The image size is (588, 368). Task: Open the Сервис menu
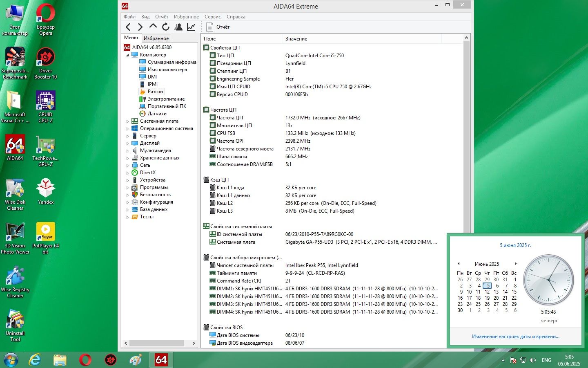pyautogui.click(x=212, y=17)
